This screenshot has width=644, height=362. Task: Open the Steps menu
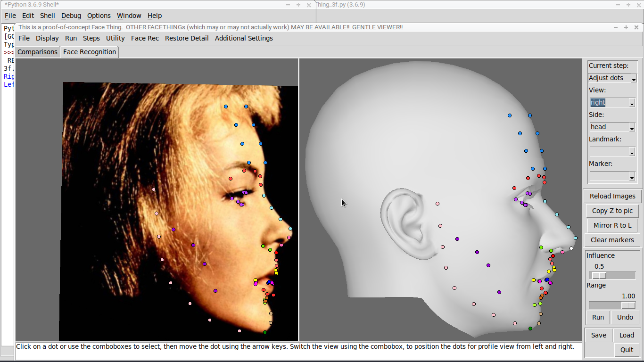tap(91, 38)
